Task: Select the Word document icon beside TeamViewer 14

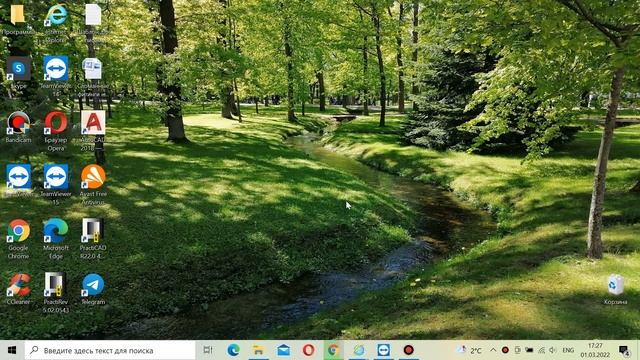Action: click(x=93, y=69)
